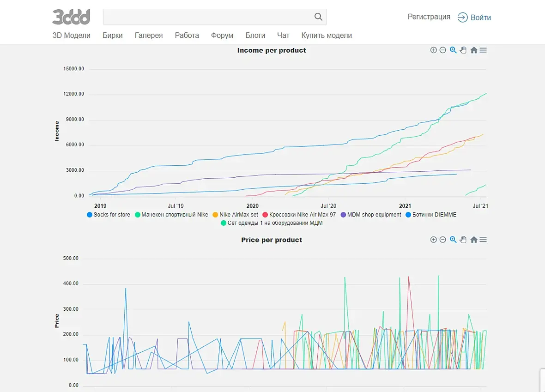Go to the Галерея section
The width and height of the screenshot is (545, 392).
pyautogui.click(x=149, y=35)
